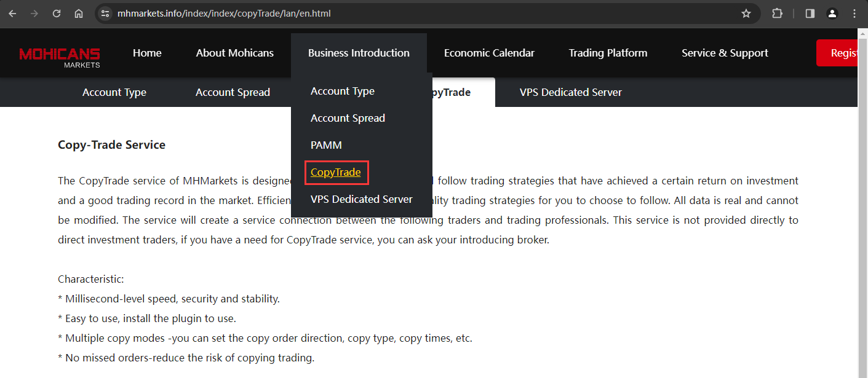
Task: Expand the Business Introduction menu
Action: pos(359,53)
